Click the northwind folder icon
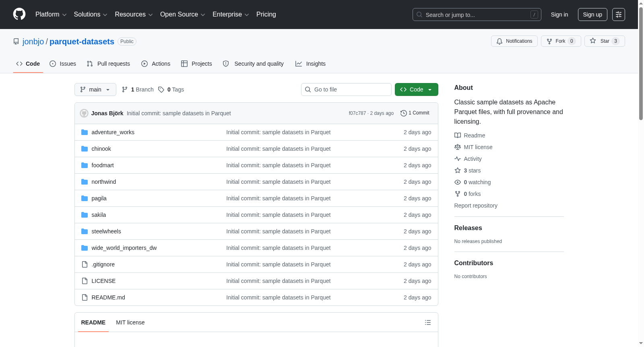This screenshot has height=347, width=644. (x=85, y=182)
